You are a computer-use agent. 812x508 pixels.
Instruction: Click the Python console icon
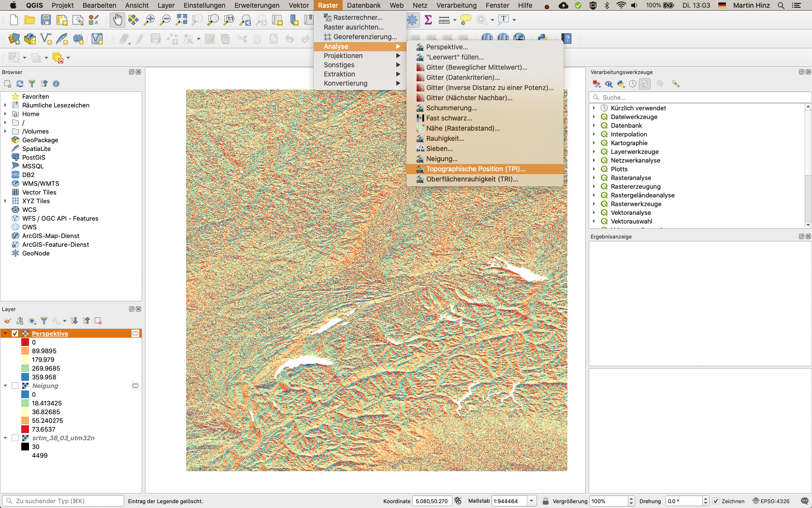click(x=542, y=38)
